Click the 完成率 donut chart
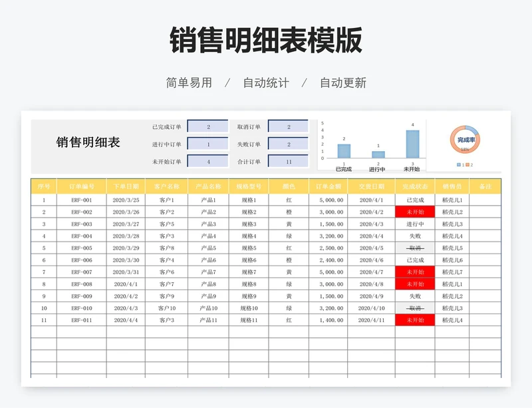The image size is (532, 408). point(465,140)
